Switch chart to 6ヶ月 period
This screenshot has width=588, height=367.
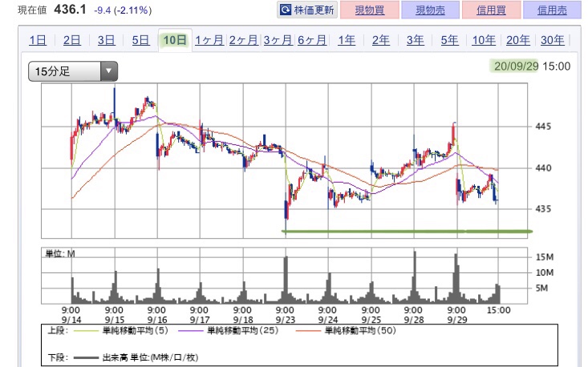click(312, 40)
